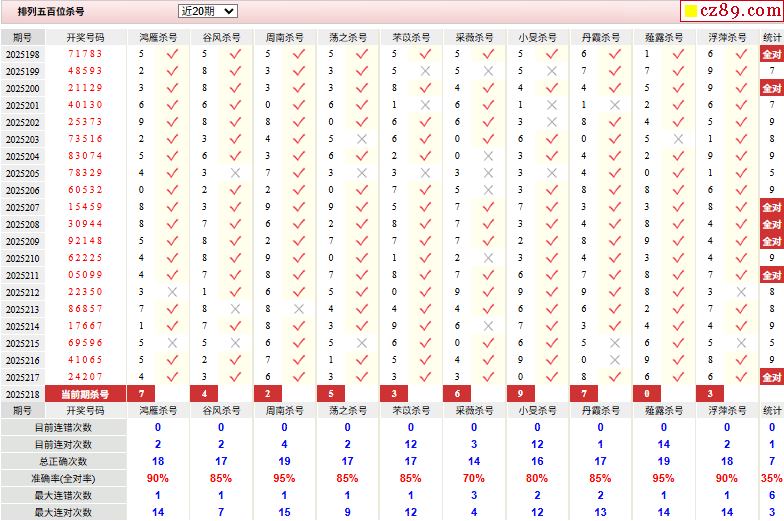Click the red current kill number 4 under 谷风杀号
This screenshot has width=784, height=521.
204,394
